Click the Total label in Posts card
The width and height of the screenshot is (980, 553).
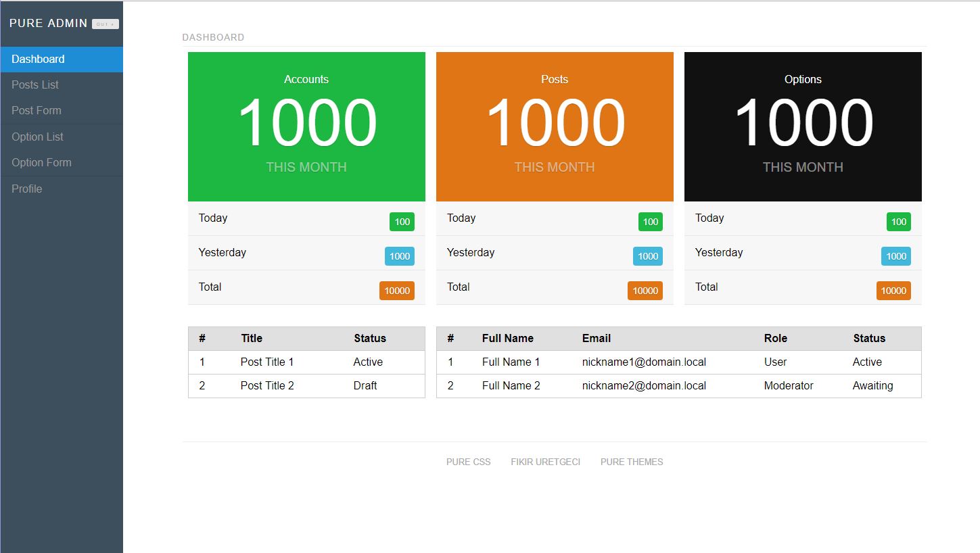coord(459,287)
